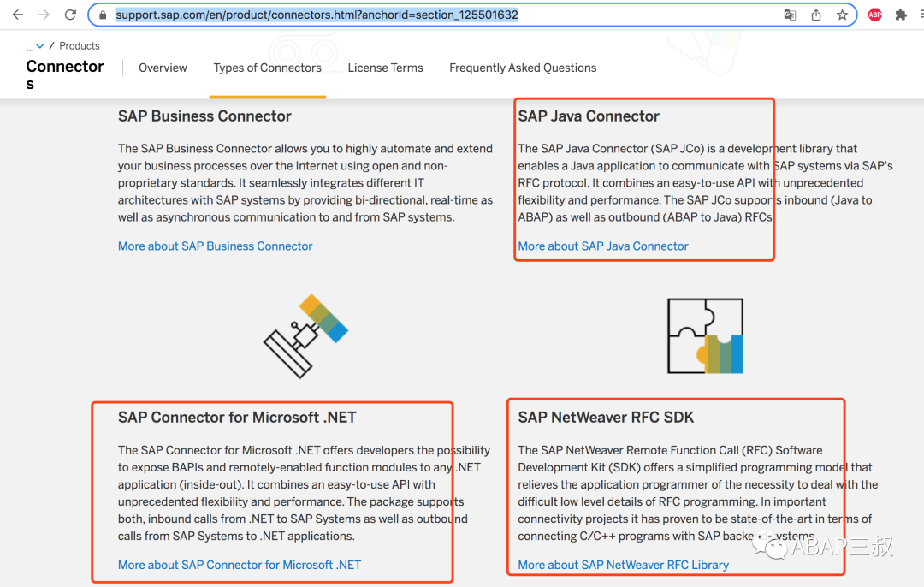Open More about SAP Business Connector link
Screen dimensions: 924x587
215,246
